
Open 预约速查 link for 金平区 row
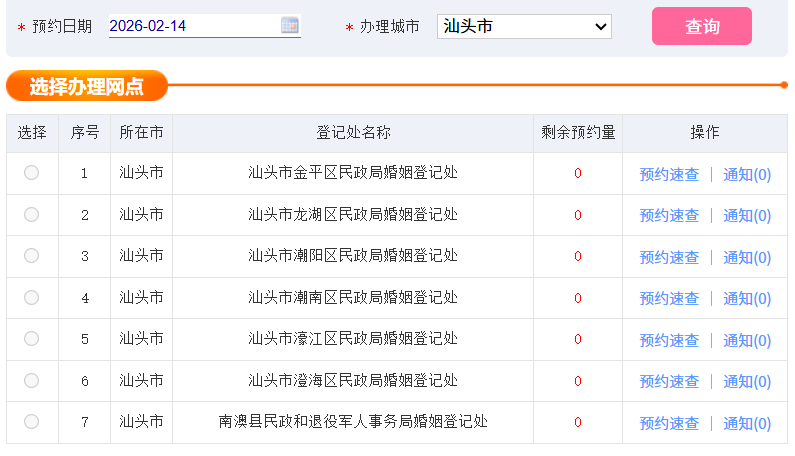point(669,174)
